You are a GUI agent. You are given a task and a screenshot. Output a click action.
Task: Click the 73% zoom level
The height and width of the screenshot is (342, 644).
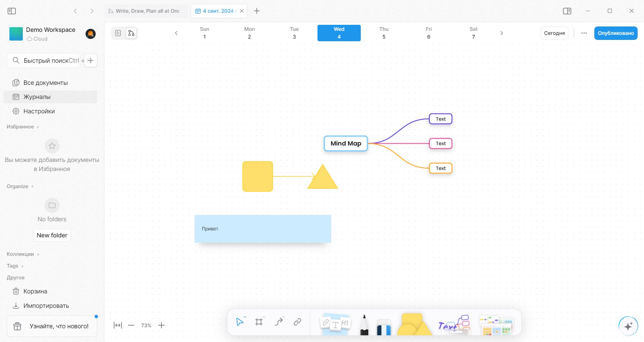tap(146, 326)
